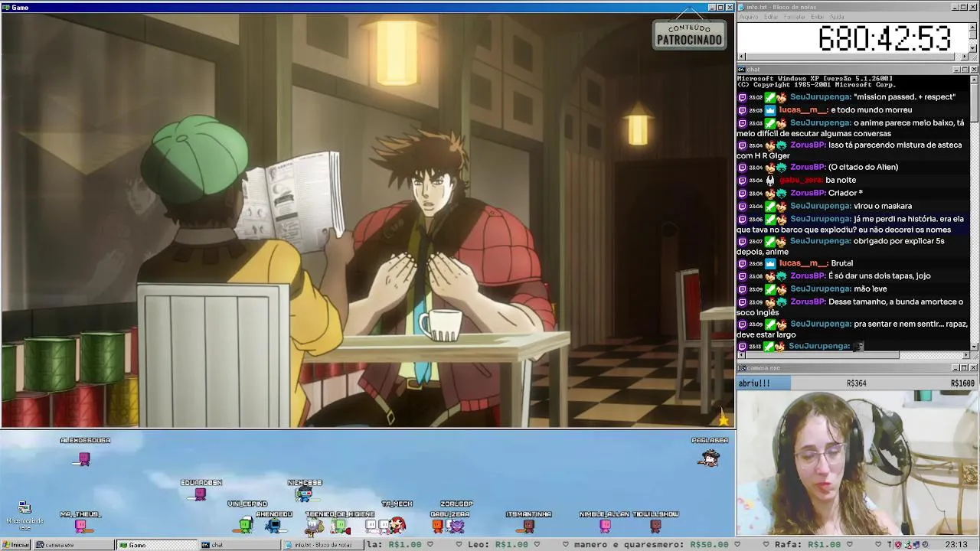This screenshot has width=980, height=551.
Task: Open info.txt Bloco de notas taskbar button
Action: [323, 545]
